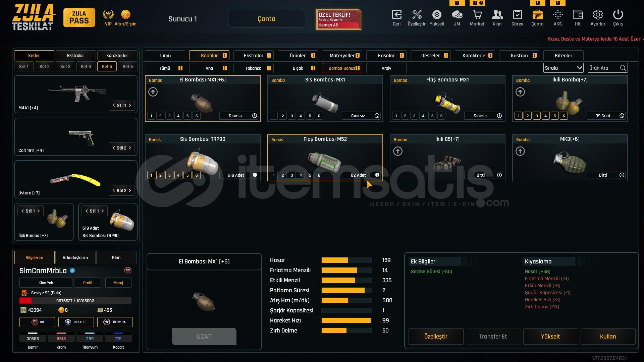Open the Özelleştir tools icon in top bar
644x362 pixels.
(x=417, y=15)
